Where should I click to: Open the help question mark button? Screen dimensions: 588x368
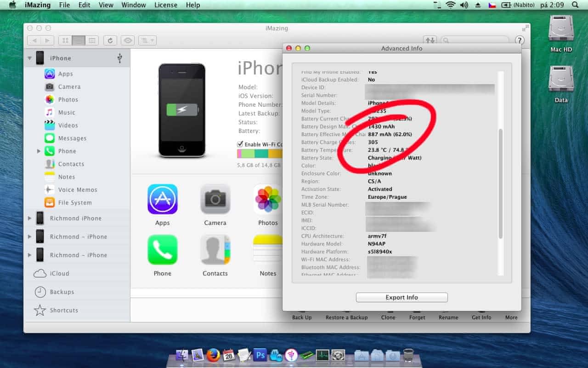520,40
